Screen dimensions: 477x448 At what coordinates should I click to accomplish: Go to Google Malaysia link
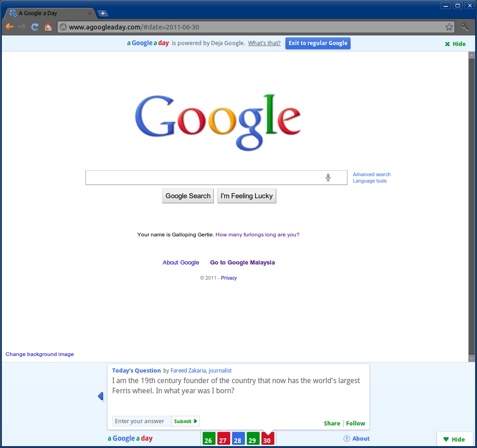tap(243, 263)
